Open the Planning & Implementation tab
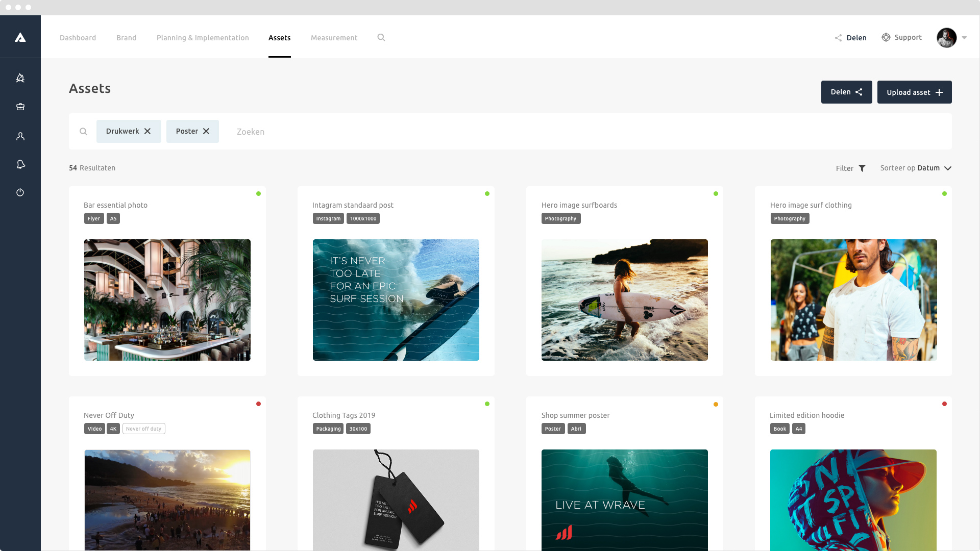Screen dimensions: 980x551 point(203,38)
